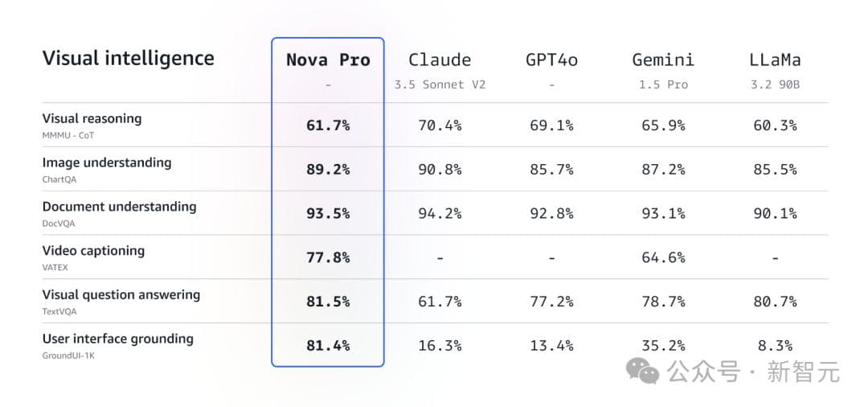Select the Gemini column header
This screenshot has width=868, height=407.
(663, 60)
